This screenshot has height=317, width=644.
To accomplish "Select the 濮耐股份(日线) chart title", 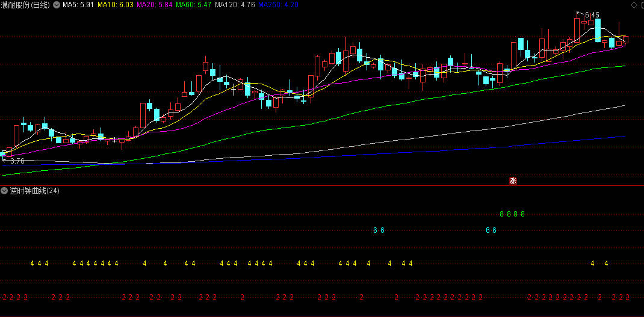I will pos(26,5).
